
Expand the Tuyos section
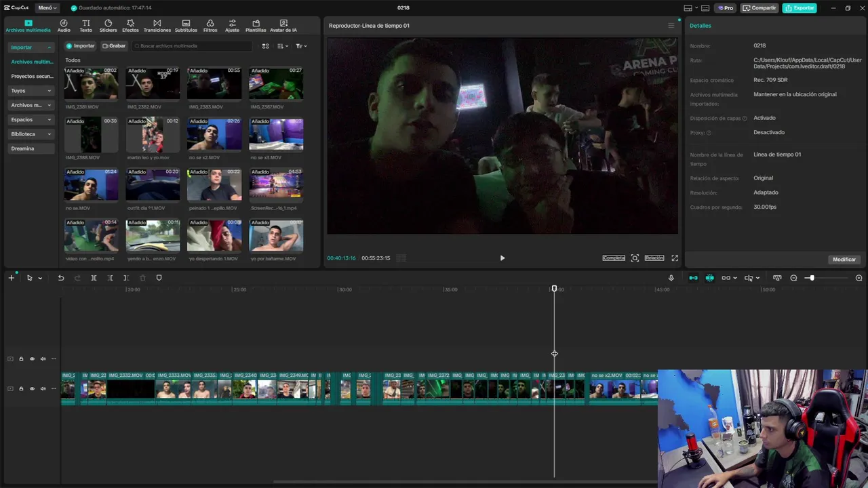[x=31, y=91]
